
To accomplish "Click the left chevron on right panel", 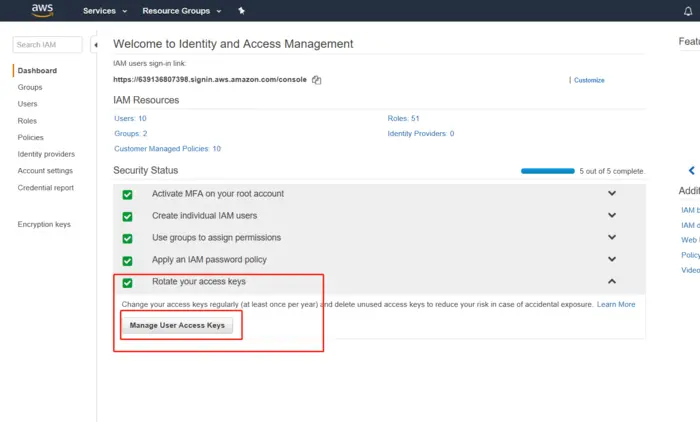I will (x=691, y=171).
